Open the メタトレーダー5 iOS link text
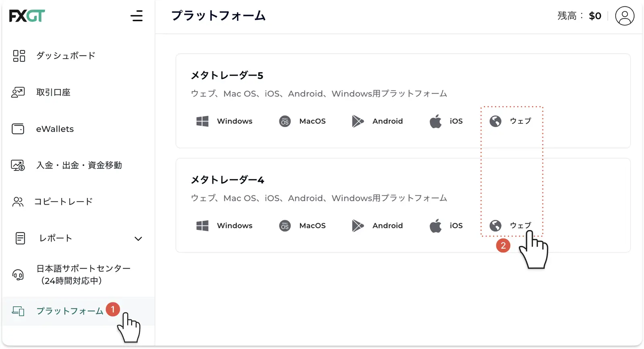Image resolution: width=644 pixels, height=349 pixels. [x=456, y=121]
